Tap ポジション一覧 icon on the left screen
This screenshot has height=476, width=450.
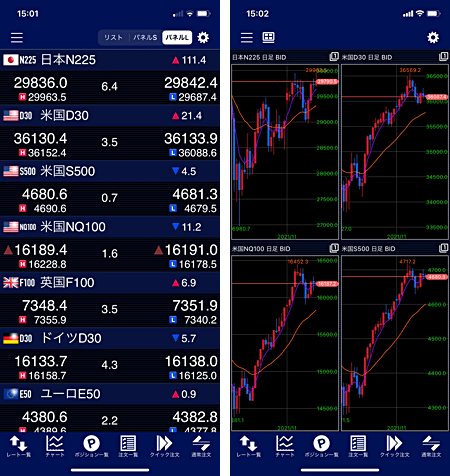91,447
